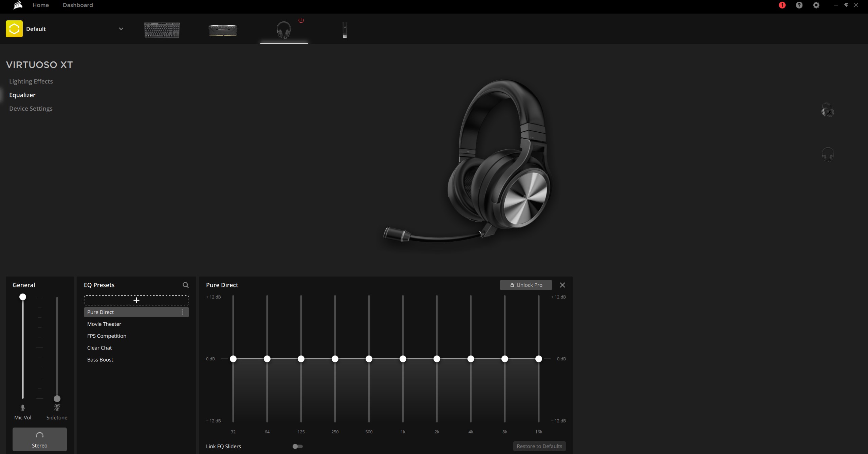The width and height of the screenshot is (868, 454).
Task: Click the close button on Pure Direct panel
Action: pos(562,285)
